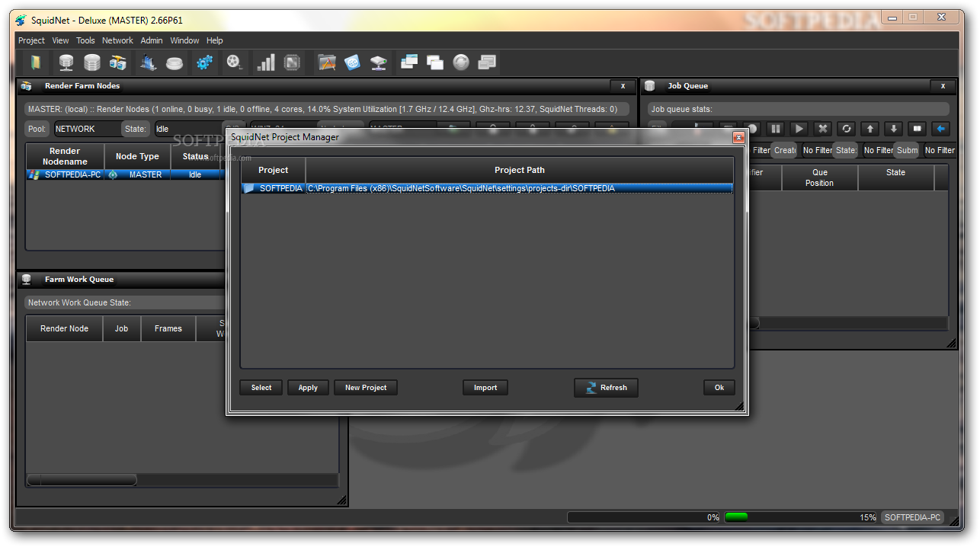
Task: Open the networked computers icon in the toolbar
Action: [x=118, y=62]
